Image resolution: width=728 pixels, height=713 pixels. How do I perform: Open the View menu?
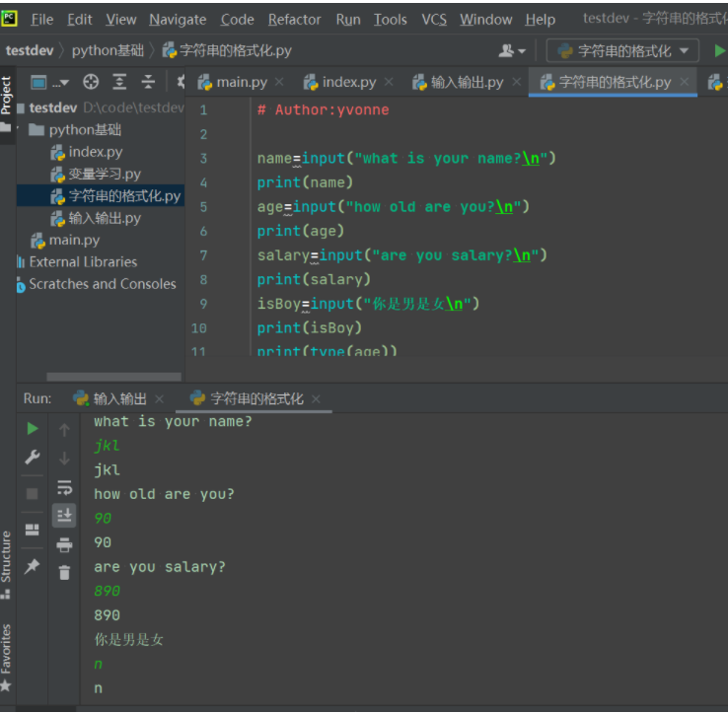tap(120, 20)
